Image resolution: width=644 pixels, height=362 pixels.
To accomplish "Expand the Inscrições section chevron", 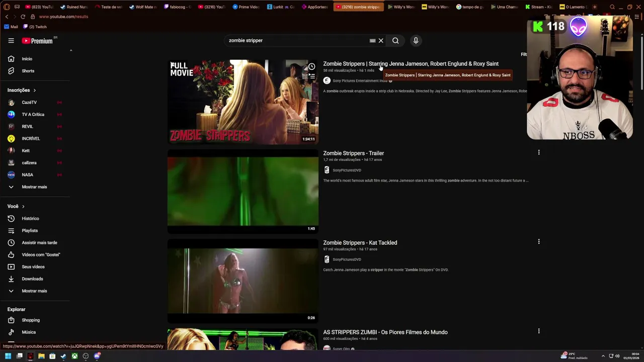I will coord(34,90).
